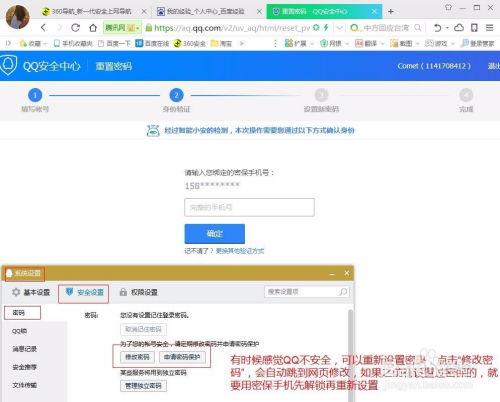Open the 截图 screenshot dropdown
Screen dimensions: 500x402
404,43
